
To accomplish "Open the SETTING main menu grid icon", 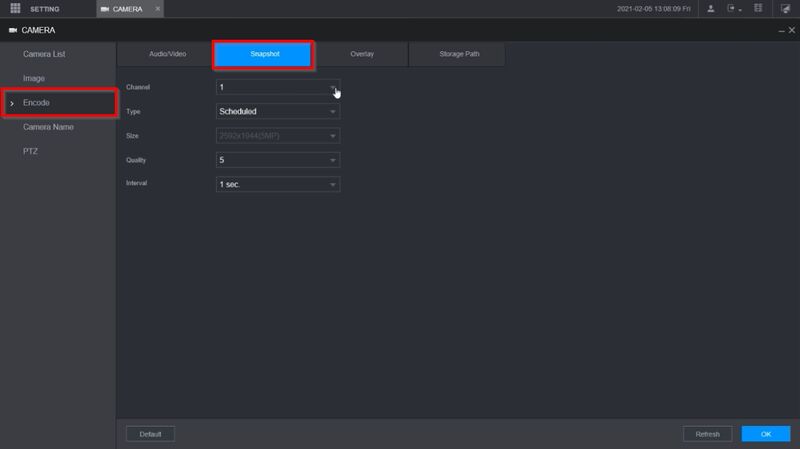I will pos(15,9).
